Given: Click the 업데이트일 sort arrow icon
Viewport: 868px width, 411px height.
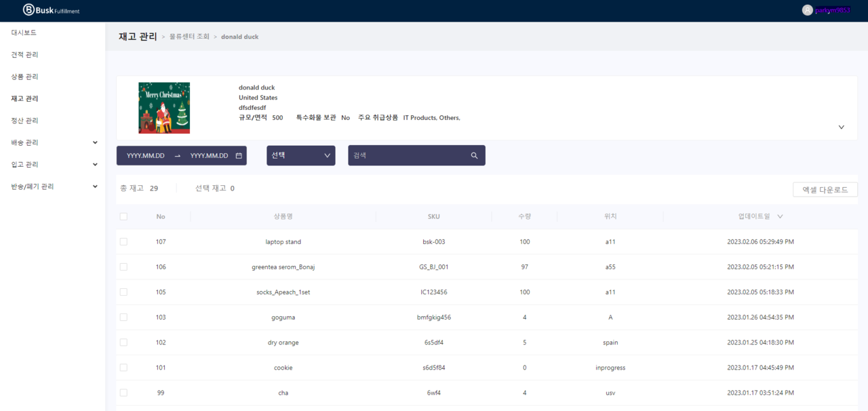Looking at the screenshot, I should pos(780,217).
